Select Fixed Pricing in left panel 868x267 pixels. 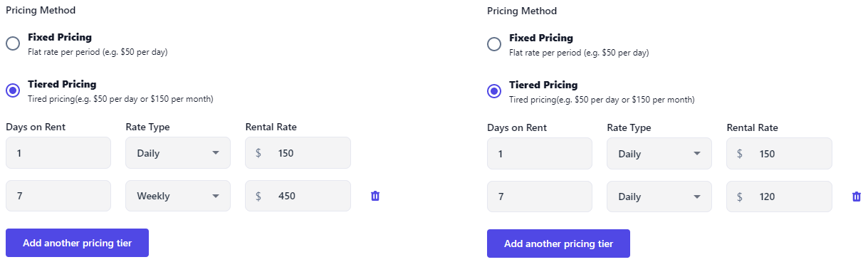click(x=13, y=43)
